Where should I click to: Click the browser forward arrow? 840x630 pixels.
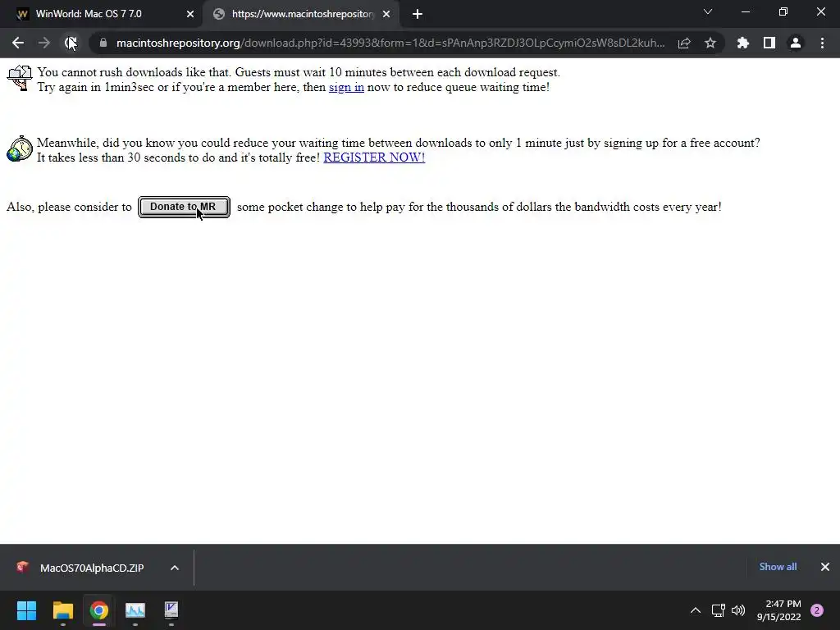point(44,43)
